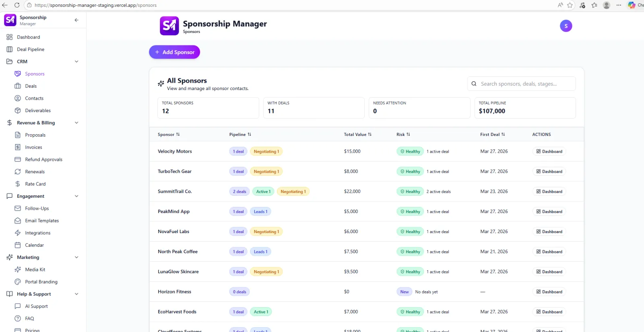The image size is (644, 332).
Task: Open Rate Card from the sidebar menu
Action: click(x=35, y=184)
